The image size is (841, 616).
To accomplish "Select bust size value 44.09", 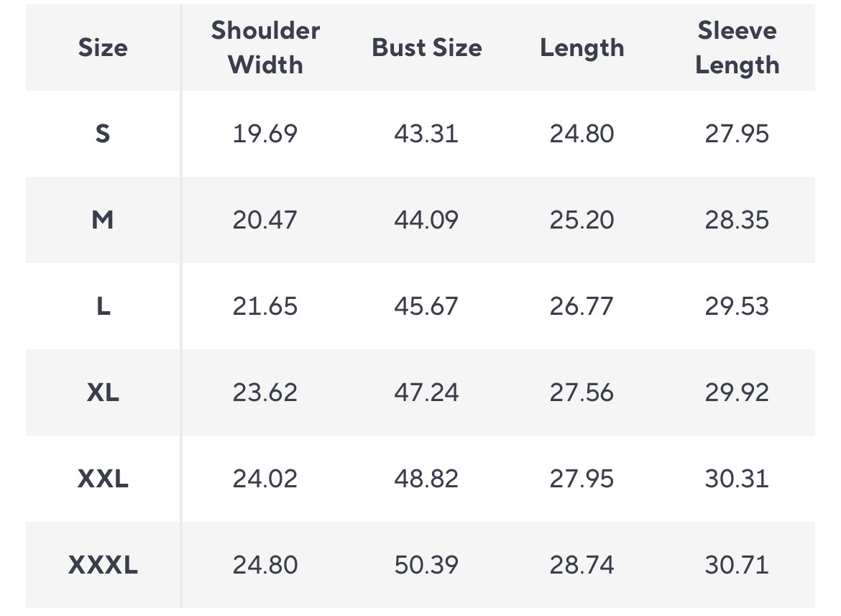I will [x=426, y=220].
